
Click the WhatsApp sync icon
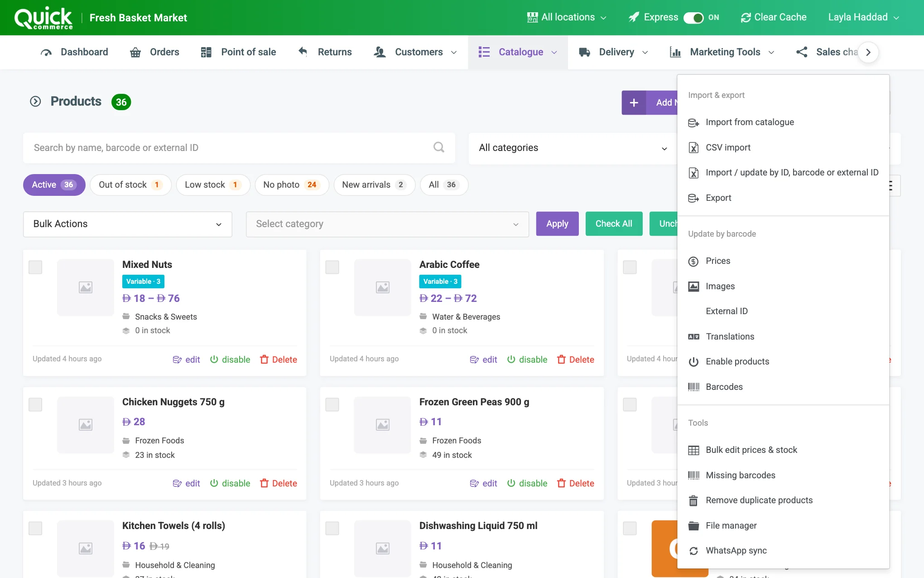[693, 551]
